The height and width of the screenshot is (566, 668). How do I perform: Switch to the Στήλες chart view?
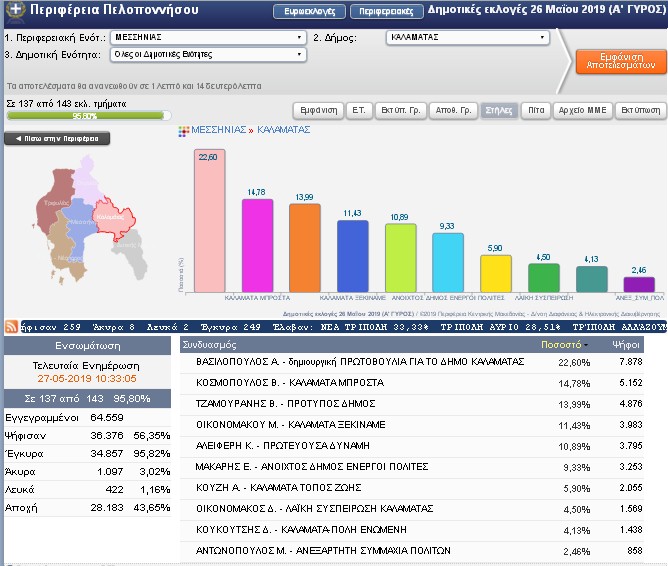(499, 111)
